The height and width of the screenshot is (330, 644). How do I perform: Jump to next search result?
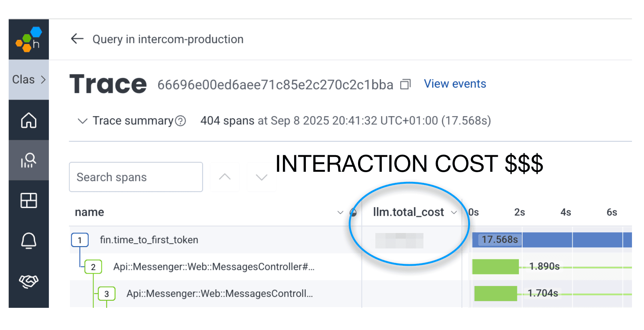click(x=262, y=177)
